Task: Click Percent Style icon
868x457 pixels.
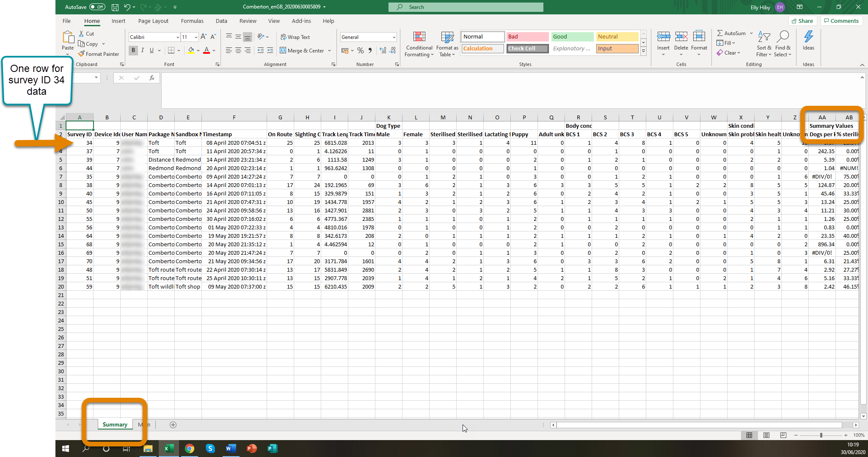Action: click(361, 50)
